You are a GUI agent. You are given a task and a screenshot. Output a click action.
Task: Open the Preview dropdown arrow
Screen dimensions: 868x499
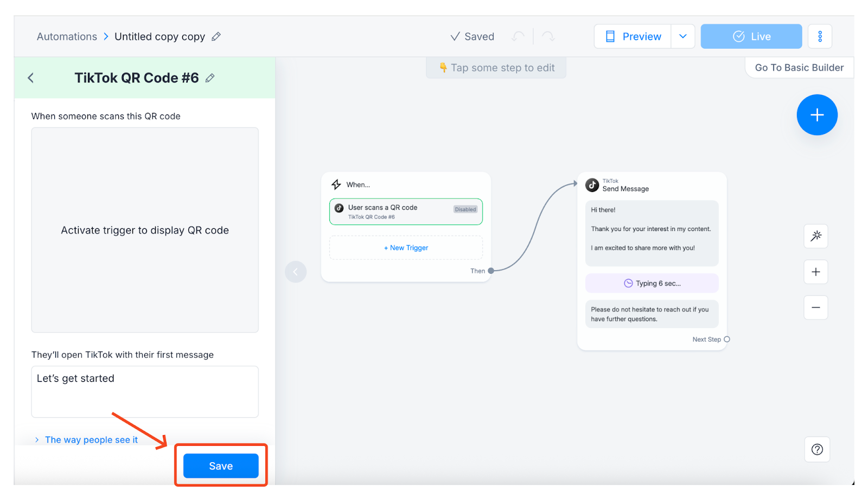tap(682, 36)
